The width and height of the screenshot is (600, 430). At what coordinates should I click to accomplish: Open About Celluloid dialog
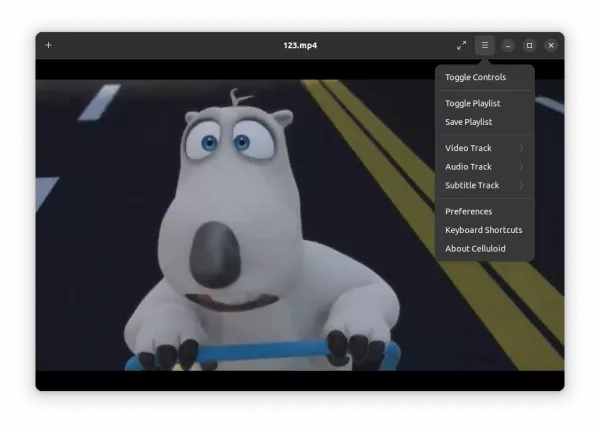pyautogui.click(x=485, y=249)
